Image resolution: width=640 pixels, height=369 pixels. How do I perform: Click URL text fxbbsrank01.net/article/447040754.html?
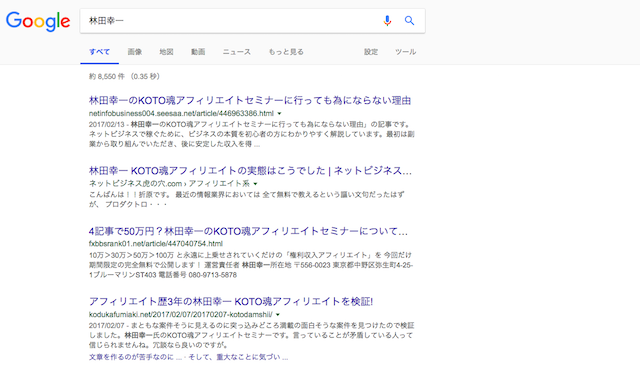(156, 244)
